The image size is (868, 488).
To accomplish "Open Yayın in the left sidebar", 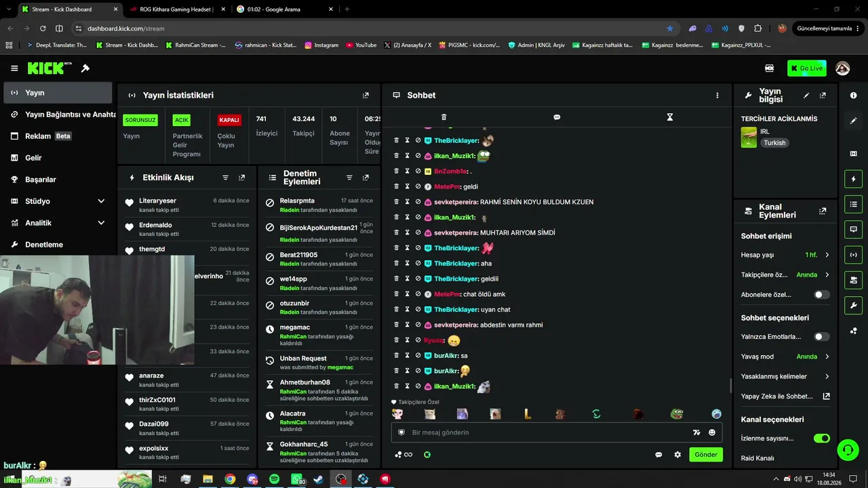I will (58, 93).
